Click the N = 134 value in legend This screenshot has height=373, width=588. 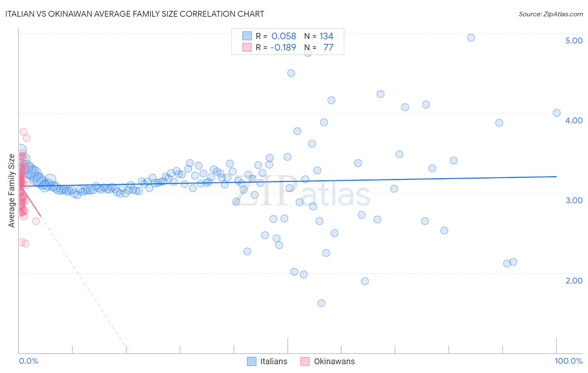319,36
